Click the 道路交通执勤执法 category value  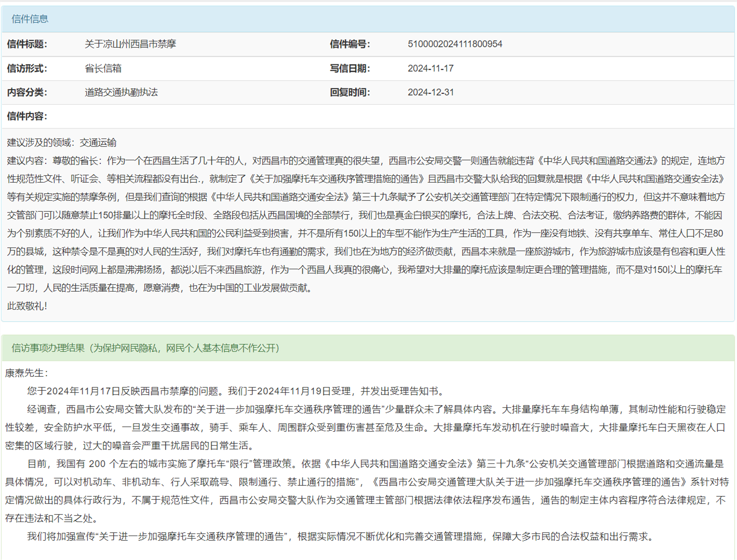click(121, 92)
